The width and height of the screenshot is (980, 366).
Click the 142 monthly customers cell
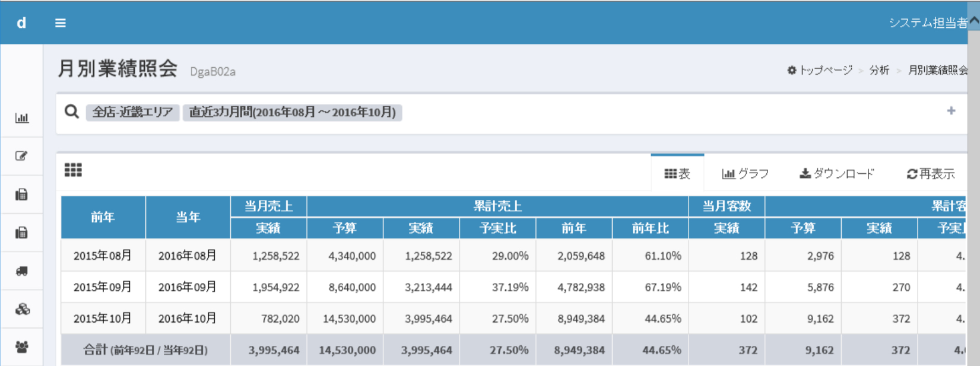tap(727, 287)
